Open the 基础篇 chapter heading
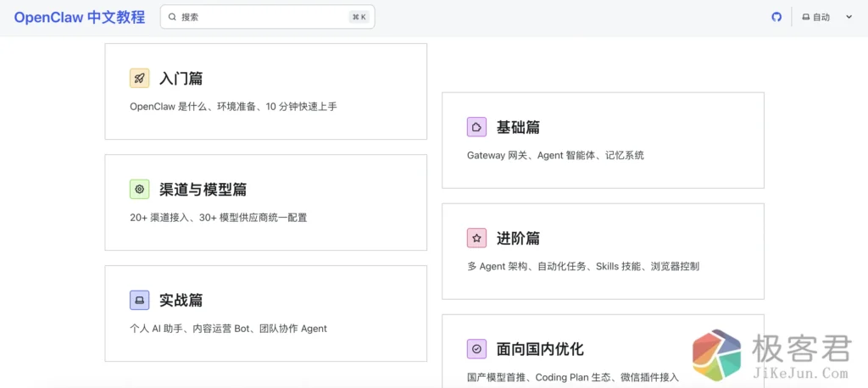Screen dimensions: 868x388 [518, 127]
